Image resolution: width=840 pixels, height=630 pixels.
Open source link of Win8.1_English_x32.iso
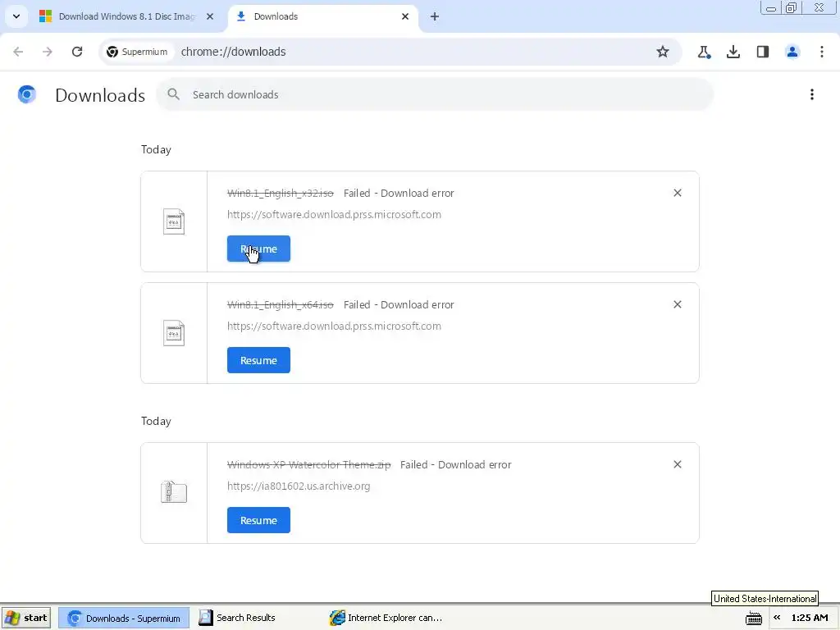pos(335,214)
